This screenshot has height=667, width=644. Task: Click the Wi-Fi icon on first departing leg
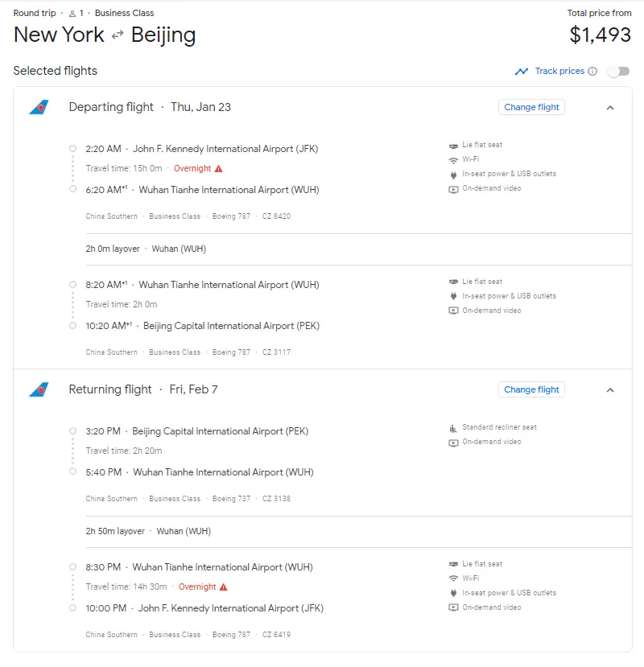(453, 160)
